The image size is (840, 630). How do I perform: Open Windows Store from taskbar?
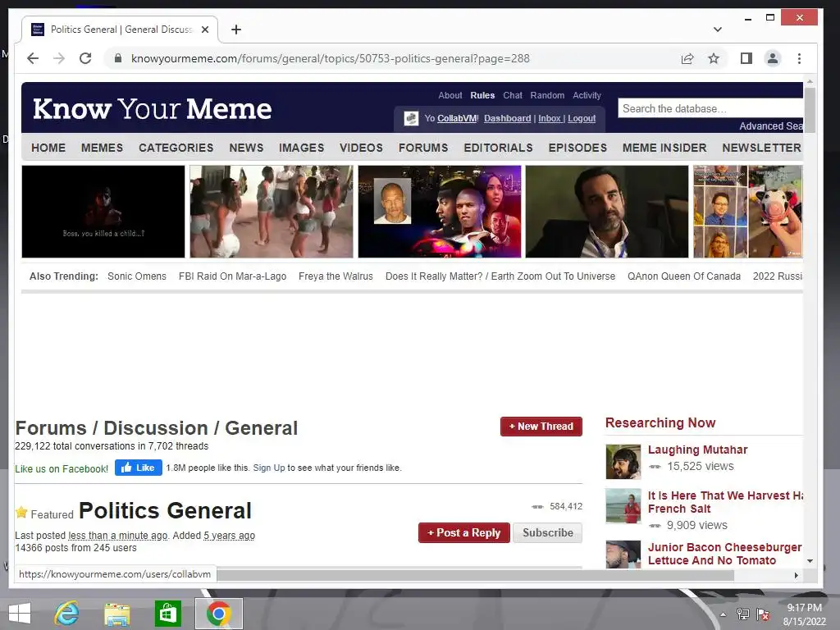pyautogui.click(x=167, y=614)
